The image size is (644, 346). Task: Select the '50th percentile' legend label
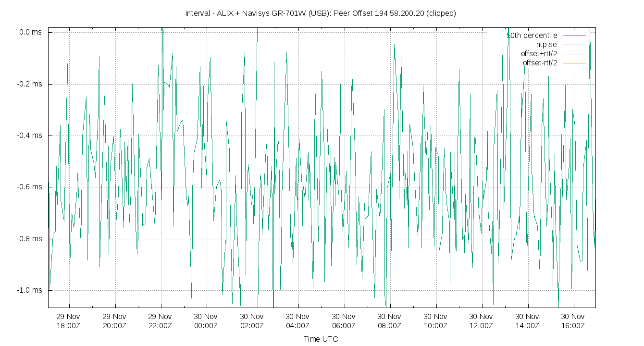click(x=532, y=36)
